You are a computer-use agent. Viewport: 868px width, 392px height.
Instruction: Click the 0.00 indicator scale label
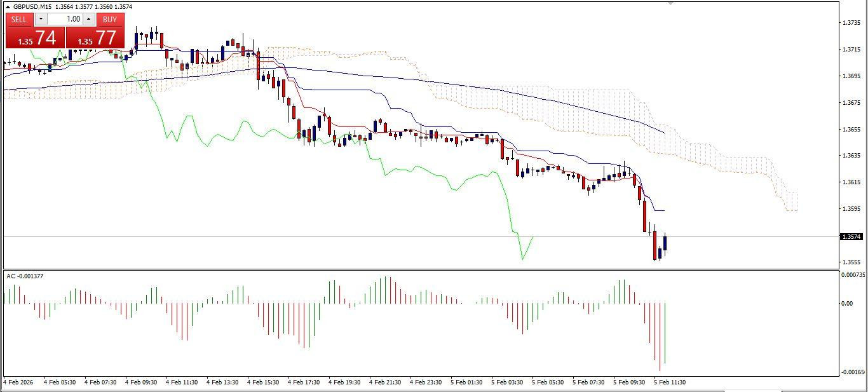coord(847,303)
